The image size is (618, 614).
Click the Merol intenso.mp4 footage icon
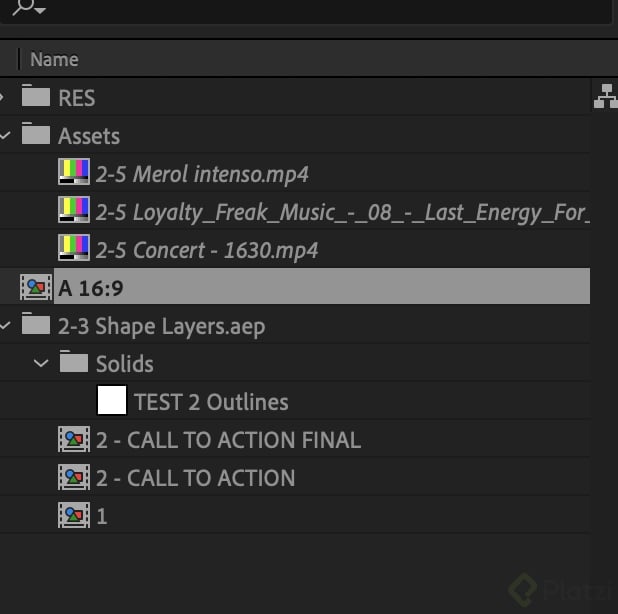click(x=74, y=173)
